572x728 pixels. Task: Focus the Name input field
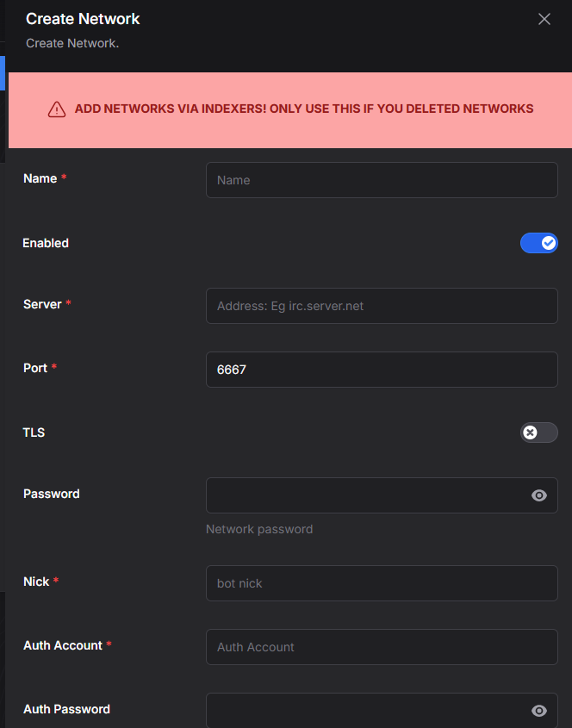coord(382,180)
